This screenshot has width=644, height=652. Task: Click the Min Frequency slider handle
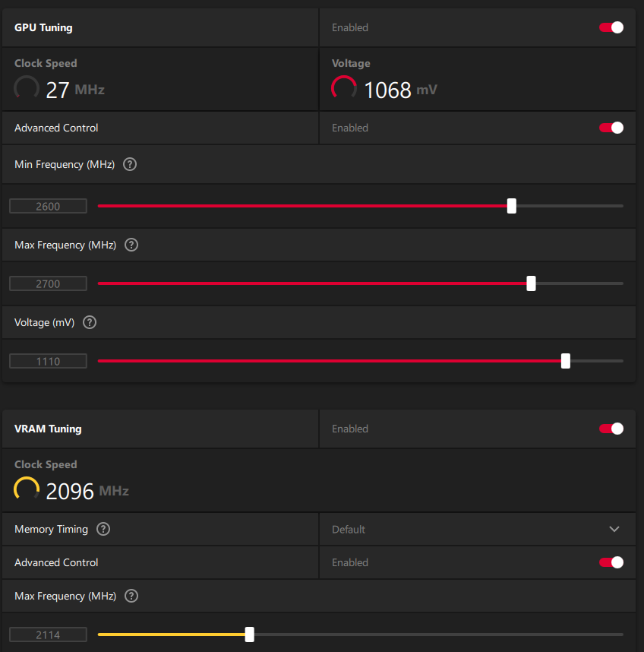(512, 206)
